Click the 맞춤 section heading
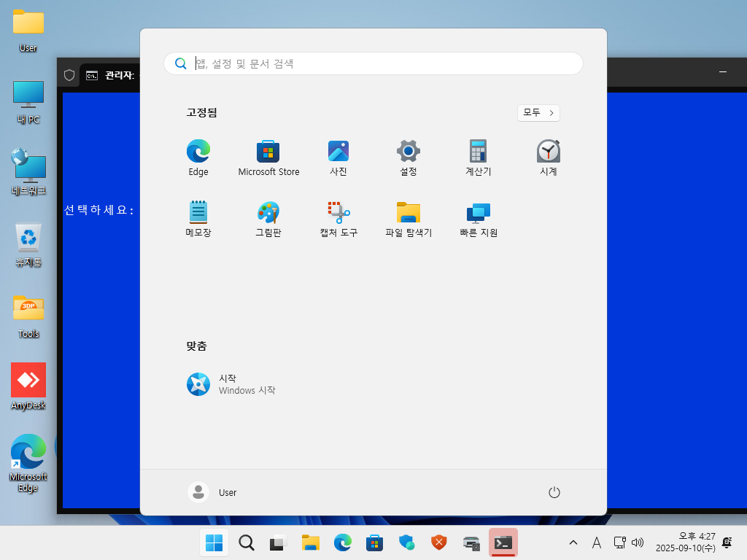This screenshot has height=560, width=747. pos(196,346)
